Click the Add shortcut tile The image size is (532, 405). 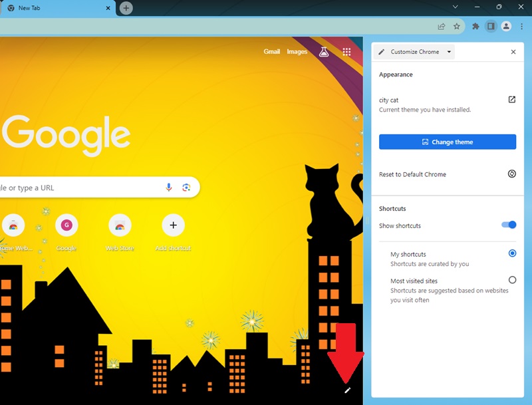172,226
